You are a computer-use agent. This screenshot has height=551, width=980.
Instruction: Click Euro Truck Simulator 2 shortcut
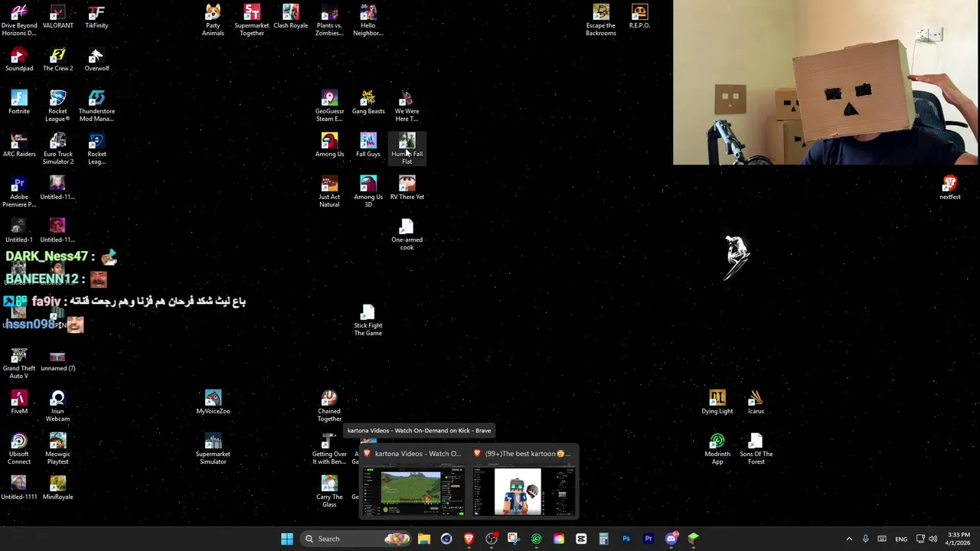pyautogui.click(x=58, y=149)
